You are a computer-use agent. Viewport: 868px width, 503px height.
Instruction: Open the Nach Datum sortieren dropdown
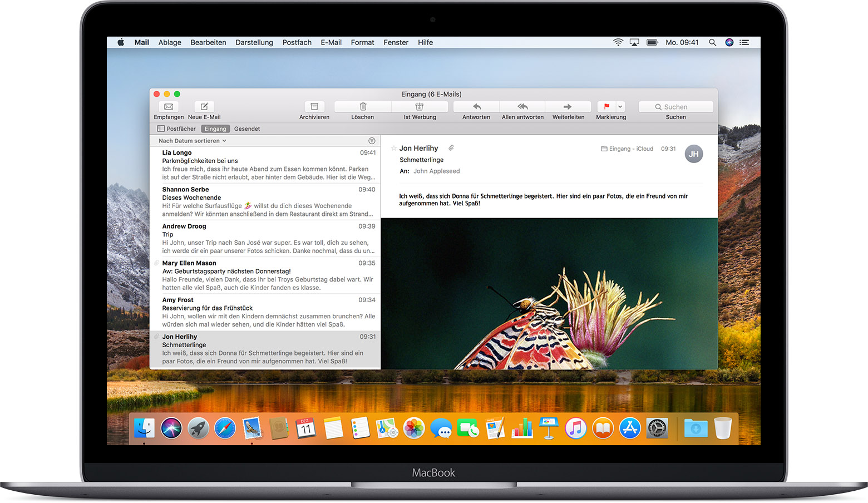click(x=191, y=141)
